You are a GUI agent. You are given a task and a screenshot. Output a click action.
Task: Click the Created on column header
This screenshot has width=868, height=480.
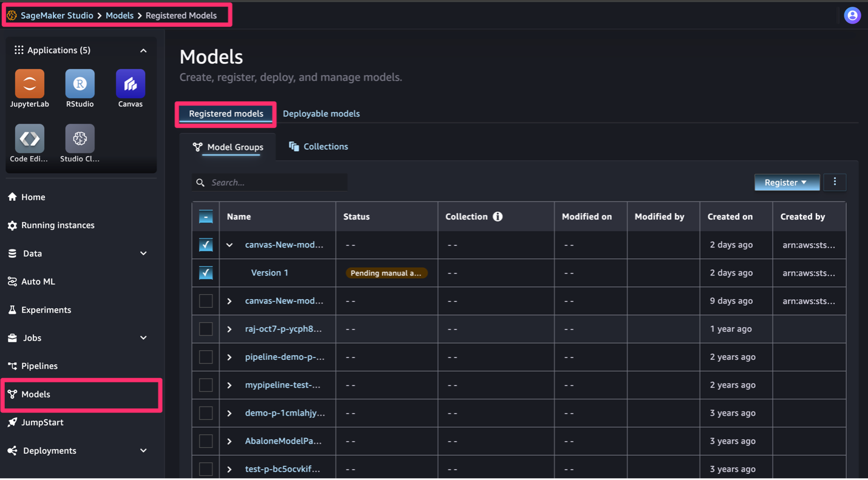click(x=730, y=217)
